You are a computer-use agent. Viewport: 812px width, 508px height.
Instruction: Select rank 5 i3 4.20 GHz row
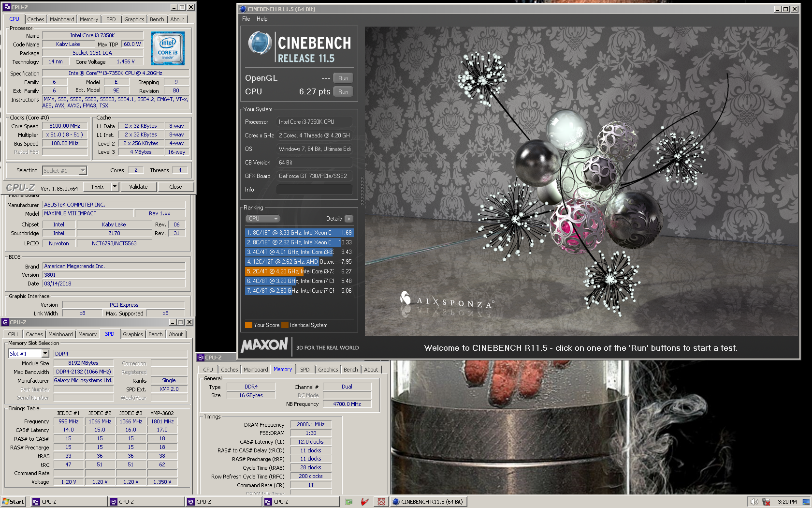(x=299, y=271)
